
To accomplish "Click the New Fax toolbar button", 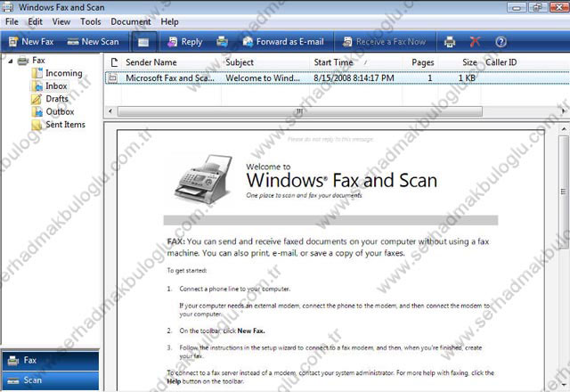I will [31, 42].
